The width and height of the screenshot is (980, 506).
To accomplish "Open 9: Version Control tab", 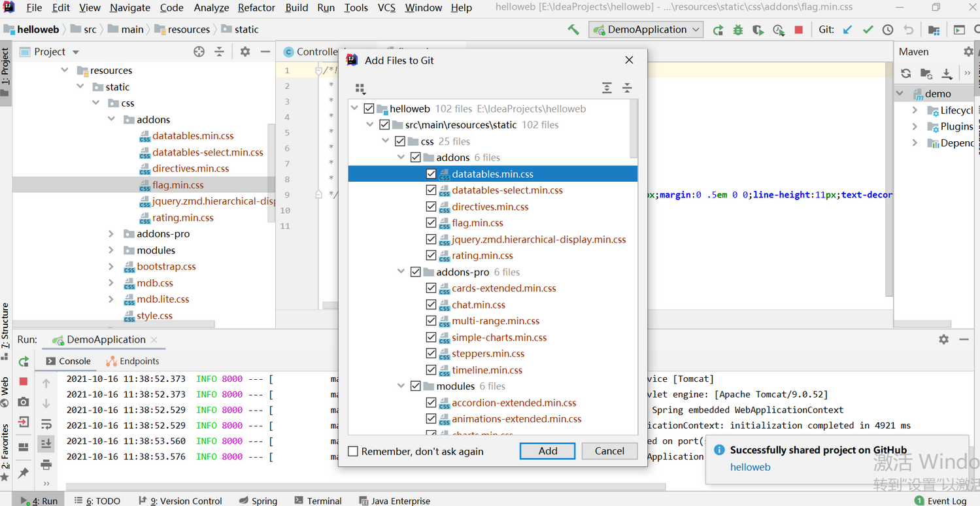I will (x=180, y=501).
